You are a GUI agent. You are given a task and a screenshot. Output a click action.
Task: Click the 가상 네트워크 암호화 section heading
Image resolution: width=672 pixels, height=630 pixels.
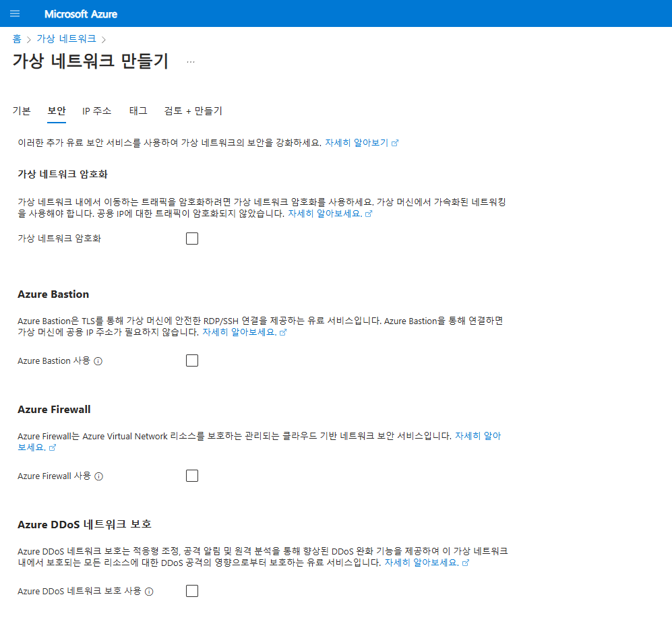pyautogui.click(x=63, y=175)
